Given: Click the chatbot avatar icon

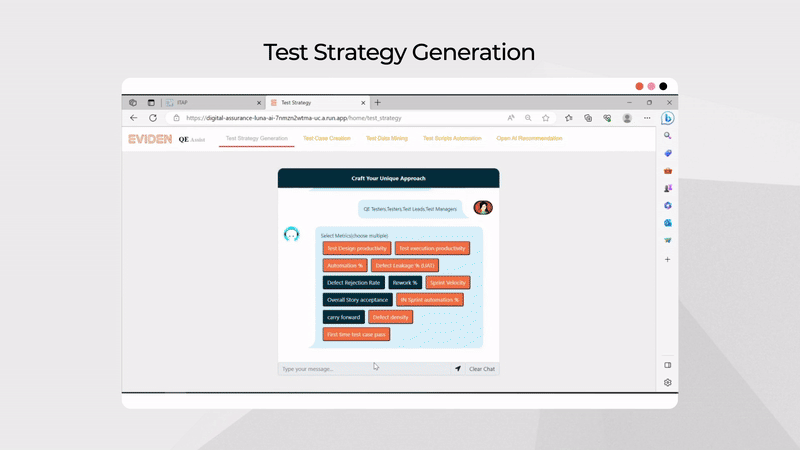Looking at the screenshot, I should 291,234.
